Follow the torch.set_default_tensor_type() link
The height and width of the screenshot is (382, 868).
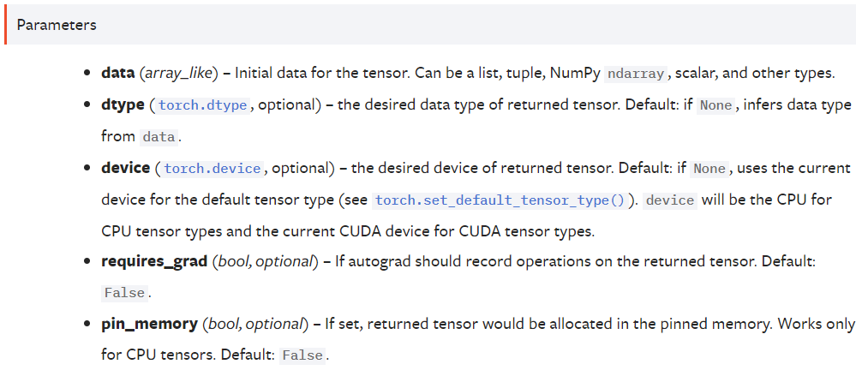click(500, 200)
